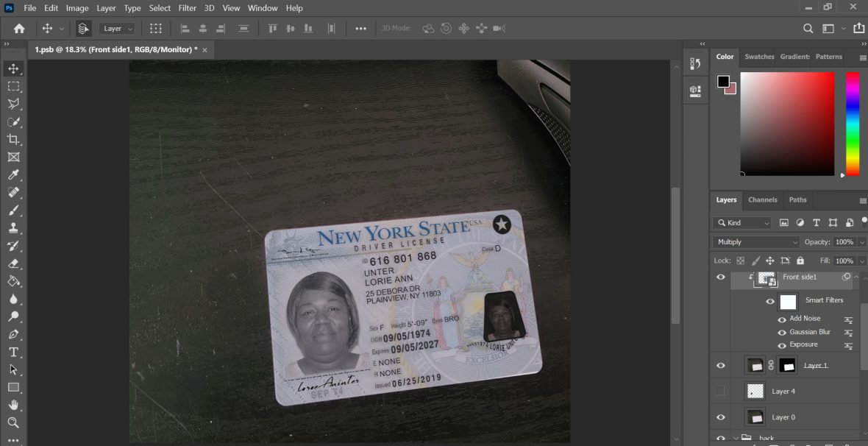Select the Rectangular Marquee tool
This screenshot has width=868, height=446.
tap(13, 86)
